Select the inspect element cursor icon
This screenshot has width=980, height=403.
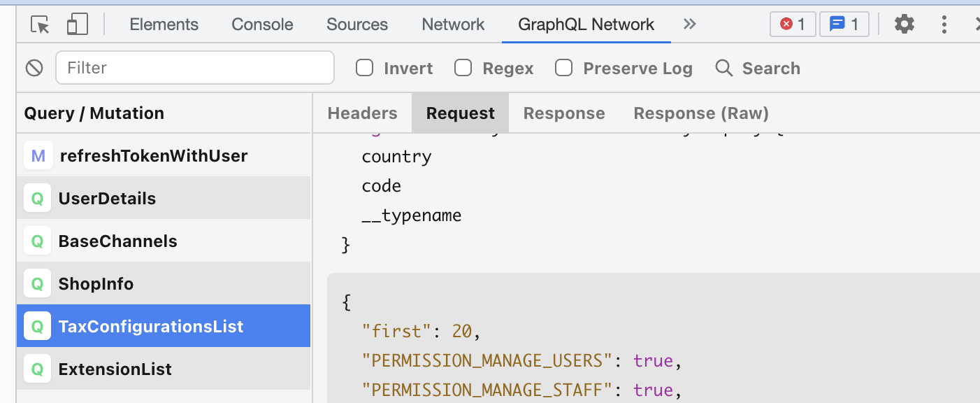(39, 24)
